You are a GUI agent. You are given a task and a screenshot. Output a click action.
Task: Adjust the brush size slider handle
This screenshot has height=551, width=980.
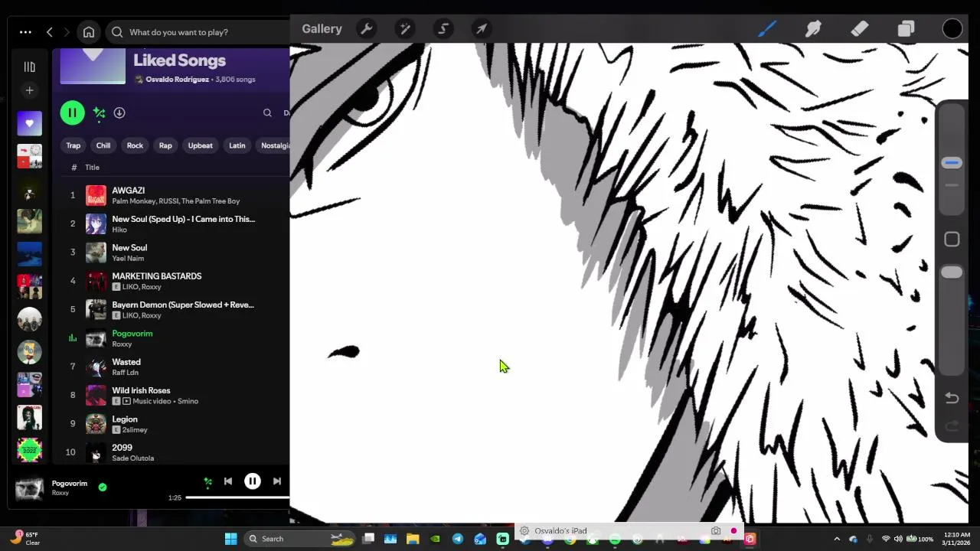point(952,162)
